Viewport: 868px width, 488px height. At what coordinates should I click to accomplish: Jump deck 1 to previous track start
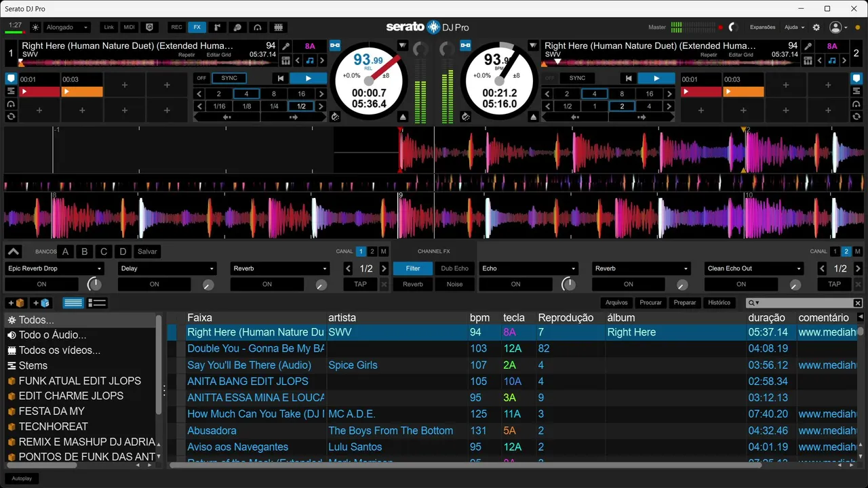281,79
